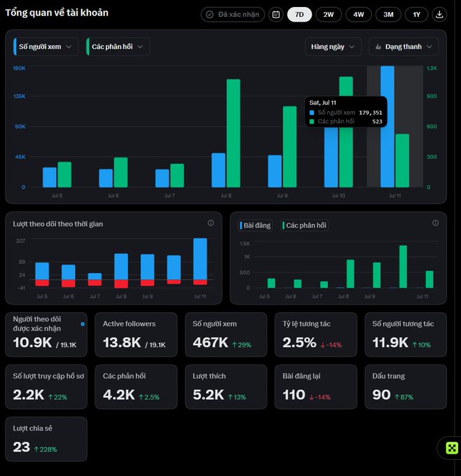Screen dimensions: 461x476
Task: Click the Lượt theo dõi theo thời gian title
Action: [57, 224]
